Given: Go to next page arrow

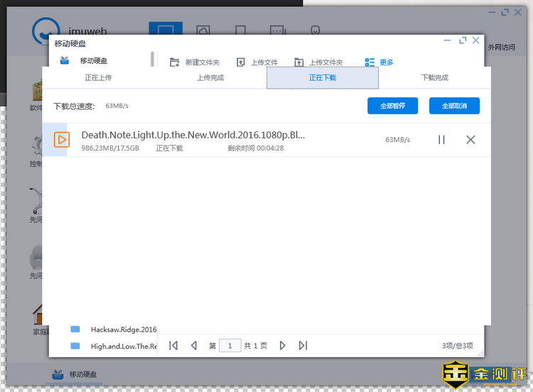Looking at the screenshot, I should (282, 346).
